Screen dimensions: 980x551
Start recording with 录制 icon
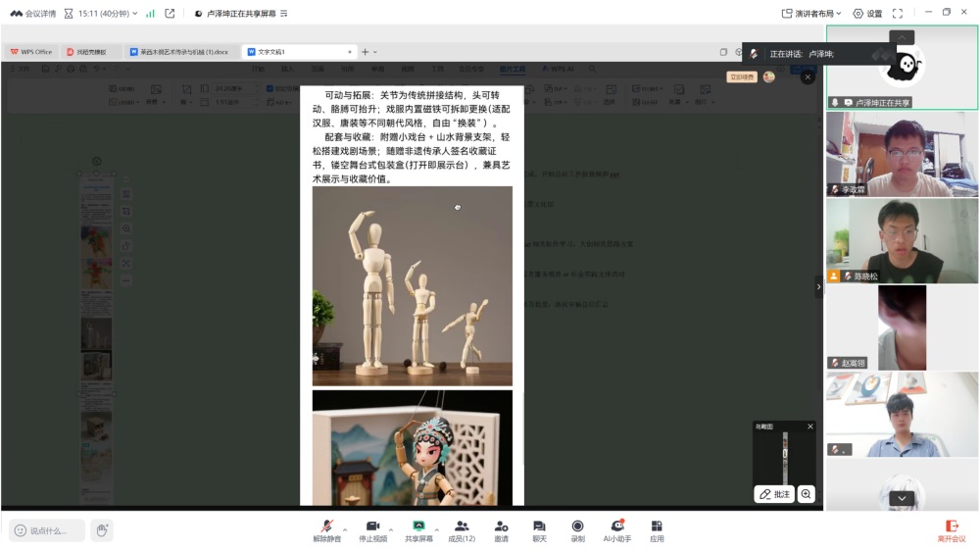tap(577, 529)
